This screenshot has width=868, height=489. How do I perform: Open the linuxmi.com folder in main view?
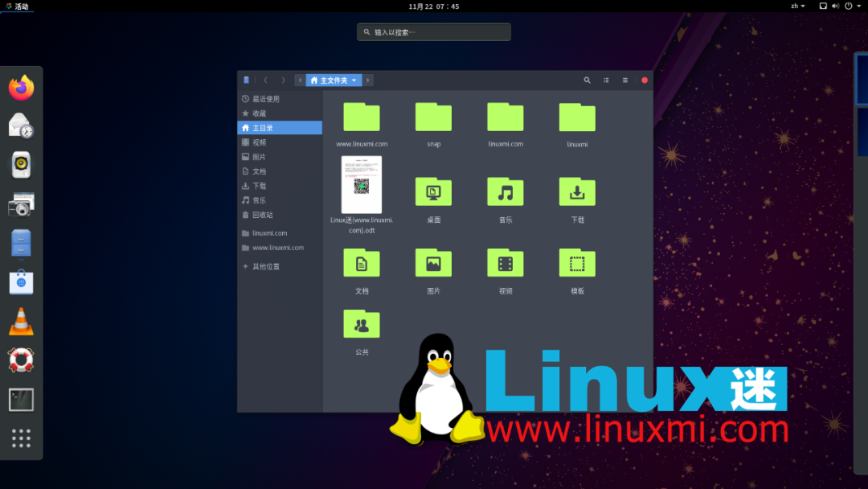pyautogui.click(x=506, y=117)
